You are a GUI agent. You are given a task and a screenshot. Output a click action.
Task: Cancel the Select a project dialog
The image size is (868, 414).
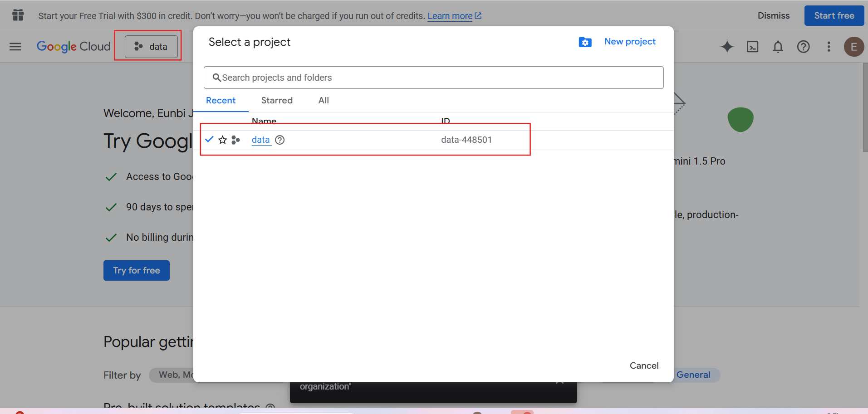[x=644, y=365]
